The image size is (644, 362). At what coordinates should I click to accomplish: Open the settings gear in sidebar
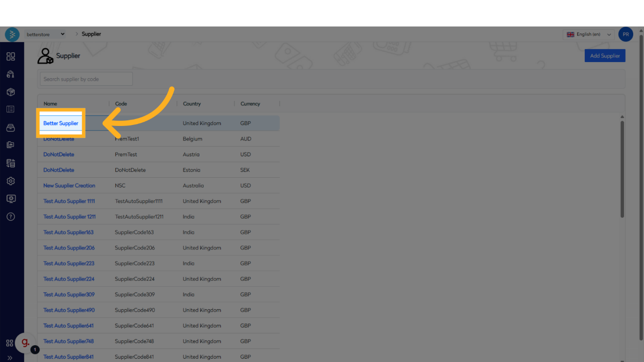coord(11,181)
